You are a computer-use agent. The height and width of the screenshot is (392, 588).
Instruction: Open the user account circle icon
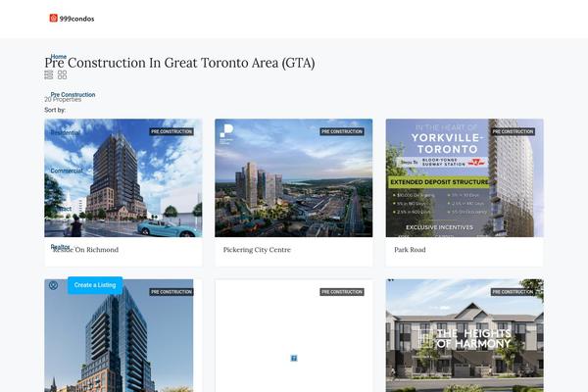click(x=53, y=285)
